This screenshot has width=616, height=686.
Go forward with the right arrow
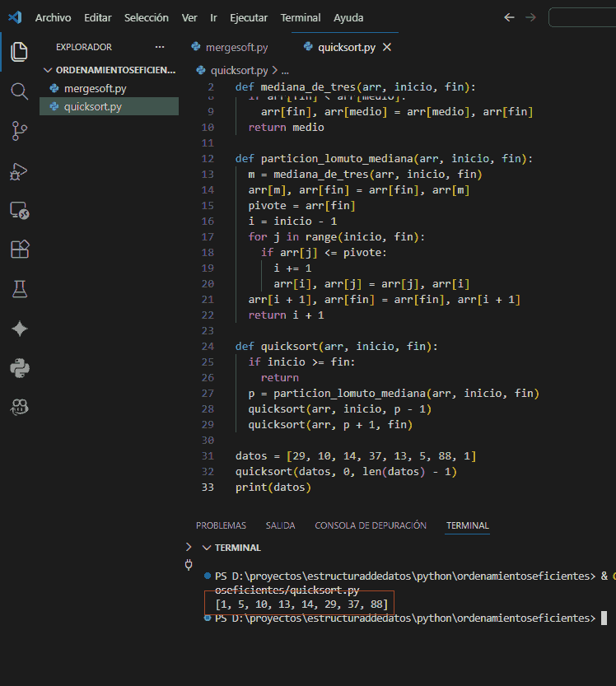pyautogui.click(x=530, y=17)
